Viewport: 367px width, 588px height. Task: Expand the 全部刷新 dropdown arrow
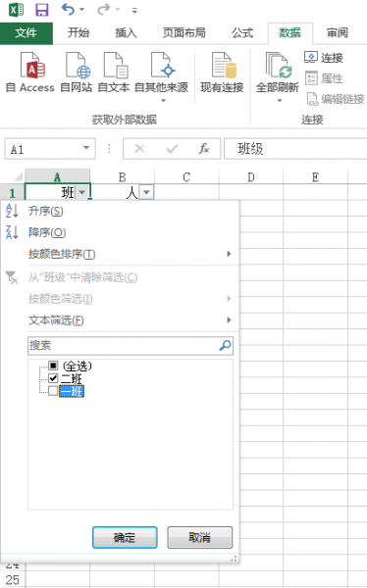280,101
